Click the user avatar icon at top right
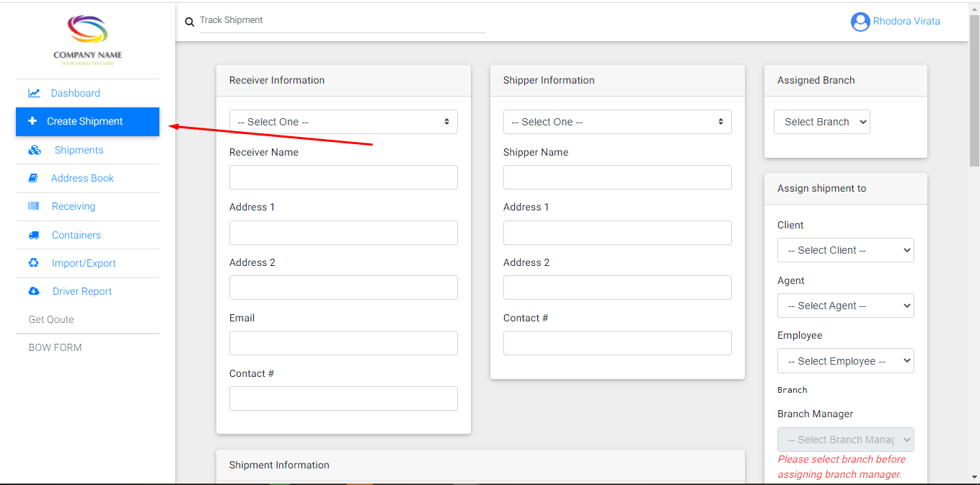The height and width of the screenshot is (485, 980). 860,22
